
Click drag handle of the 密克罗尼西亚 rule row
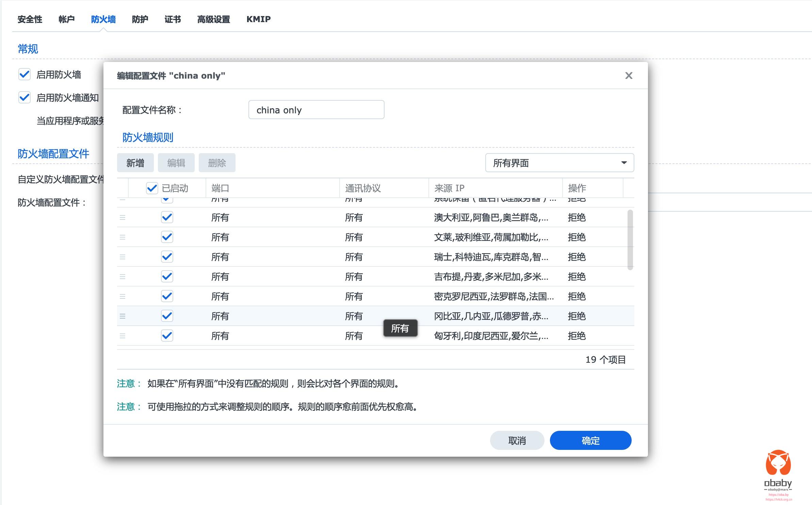tap(123, 296)
